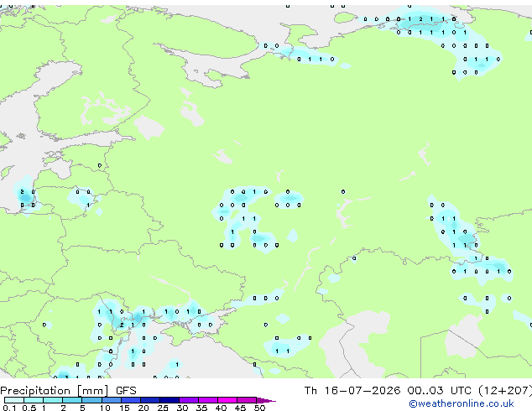This screenshot has width=532, height=411.
Task: Click the legend label '40'
Action: pyautogui.click(x=221, y=408)
